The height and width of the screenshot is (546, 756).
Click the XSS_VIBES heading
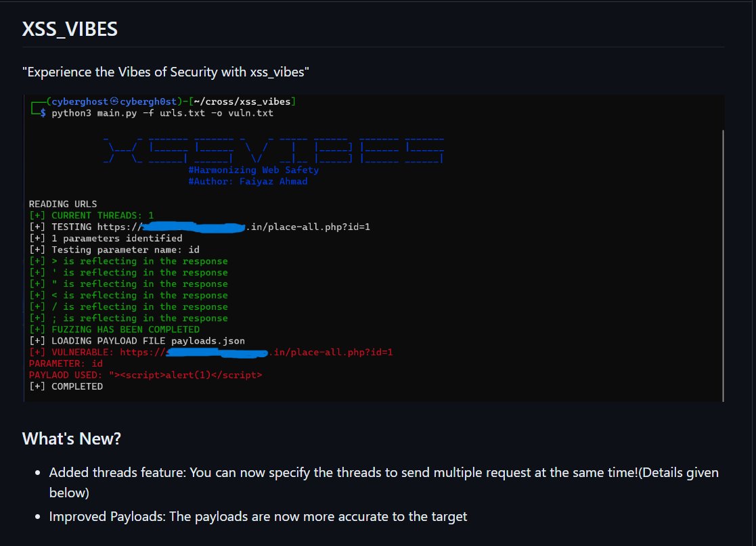tap(70, 29)
